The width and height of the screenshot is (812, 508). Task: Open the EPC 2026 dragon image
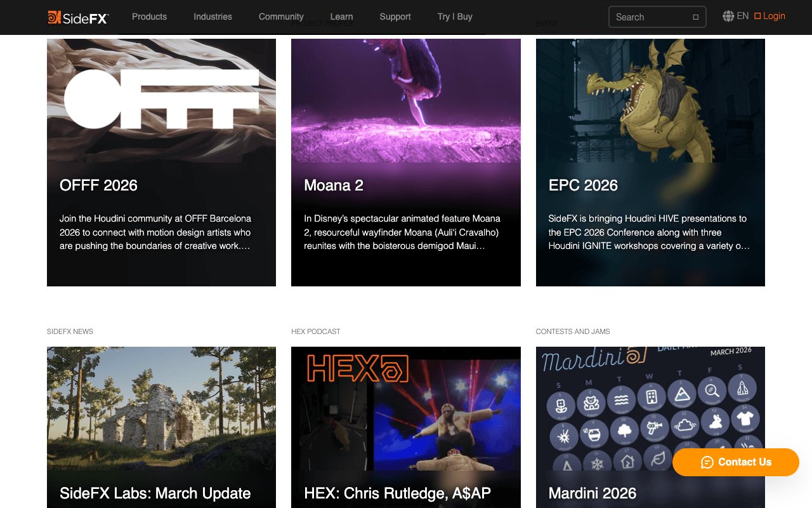pos(650,100)
